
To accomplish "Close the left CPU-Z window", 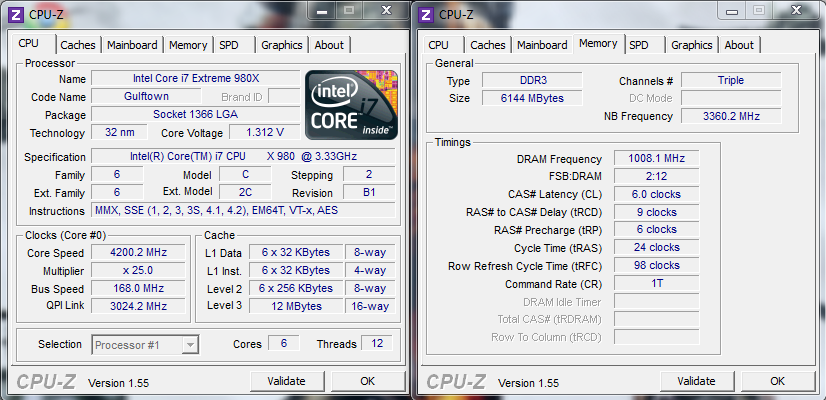I will (387, 11).
